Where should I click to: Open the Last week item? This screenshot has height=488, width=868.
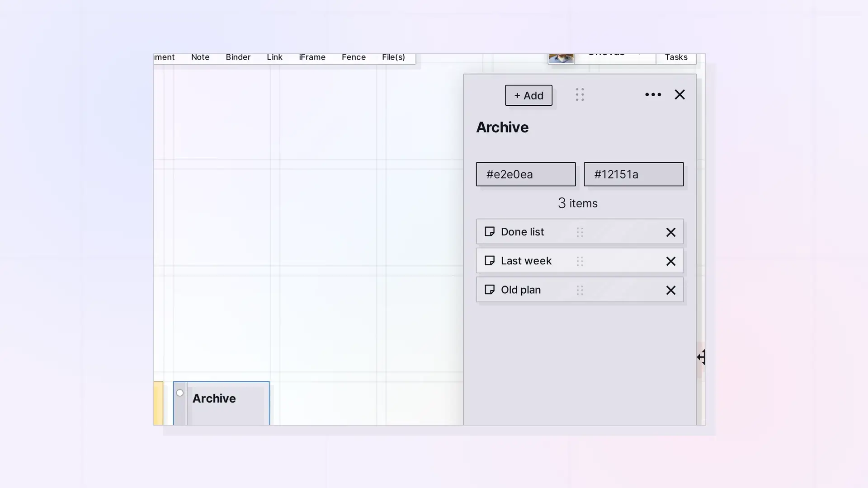click(580, 261)
